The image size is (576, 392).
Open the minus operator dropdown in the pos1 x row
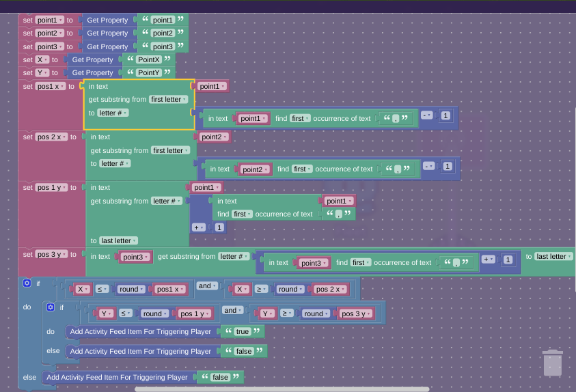tap(427, 115)
